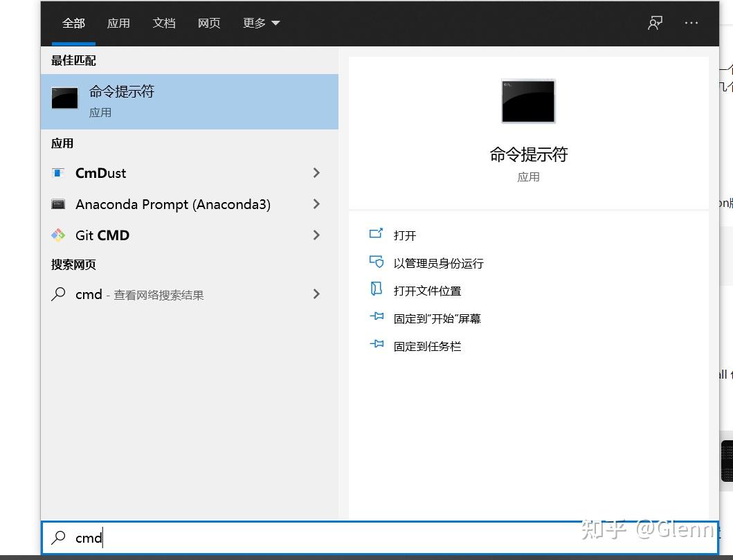Image resolution: width=733 pixels, height=560 pixels.
Task: Expand the Git CMD result chevron
Action: (x=316, y=235)
